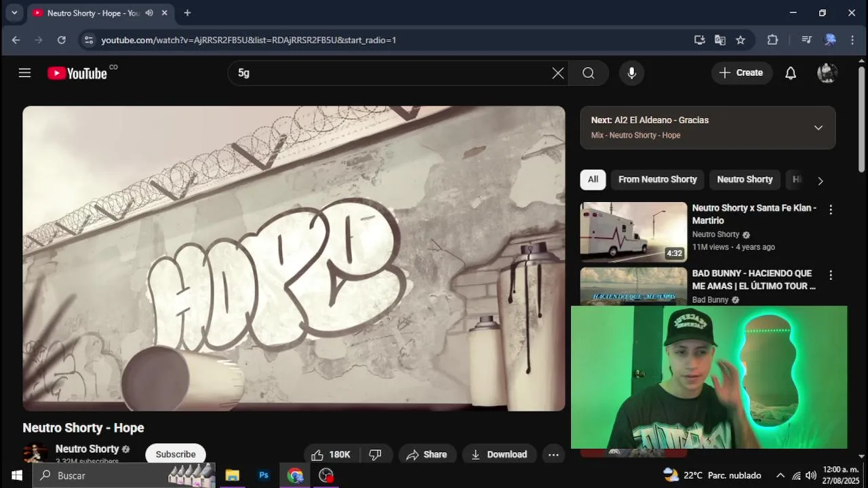Open the Chrome taskbar icon
This screenshot has width=868, height=488.
click(295, 475)
